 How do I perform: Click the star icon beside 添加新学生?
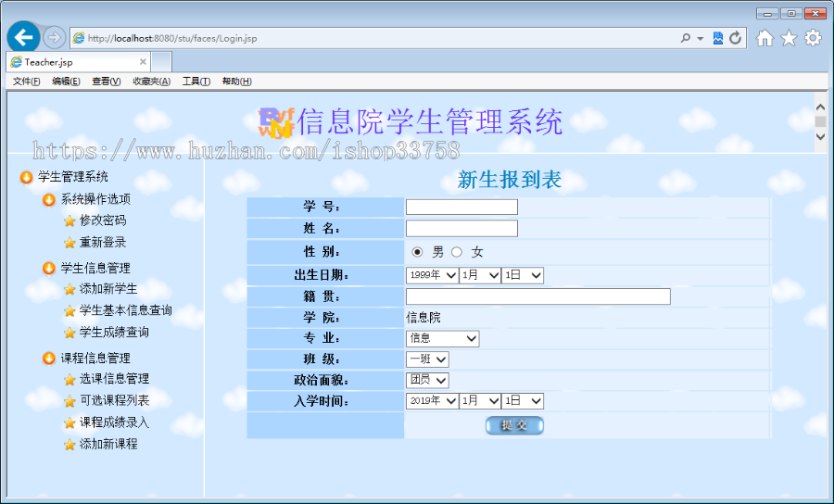pyautogui.click(x=69, y=289)
